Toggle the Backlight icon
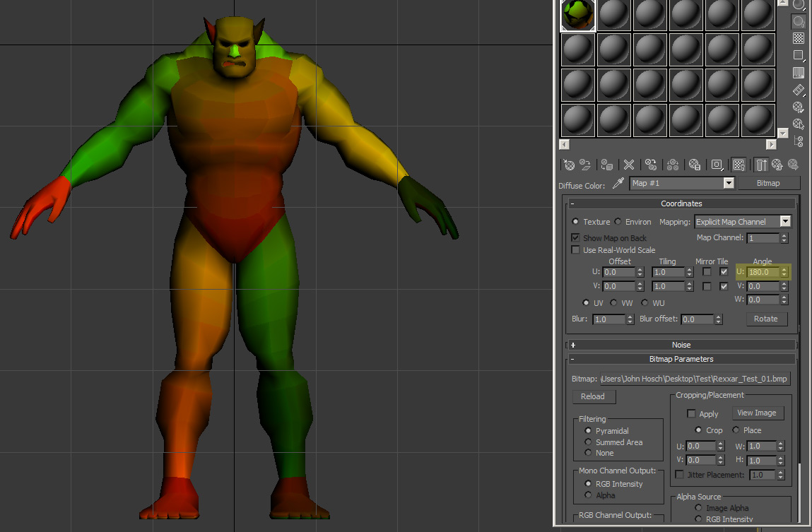This screenshot has height=532, width=812. pos(799,21)
